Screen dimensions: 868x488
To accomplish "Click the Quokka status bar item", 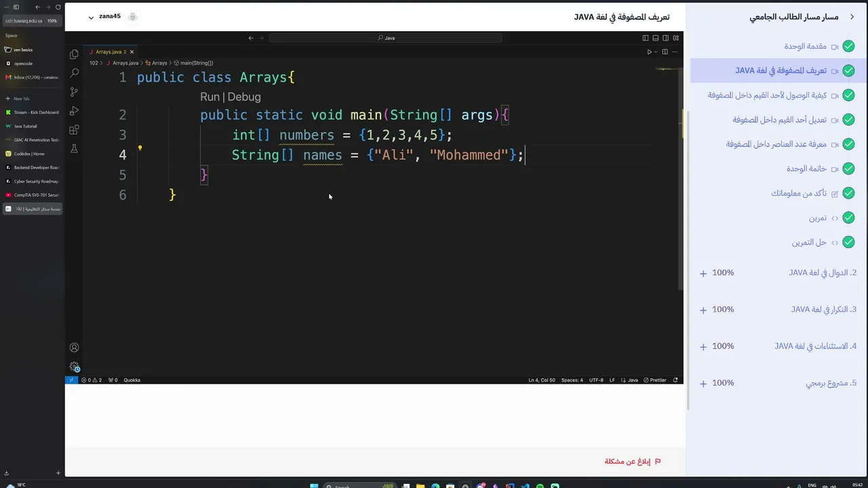I will click(132, 380).
